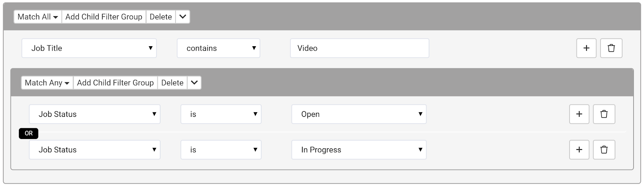644x186 pixels.
Task: Delete the Job Title filter row
Action: [611, 48]
